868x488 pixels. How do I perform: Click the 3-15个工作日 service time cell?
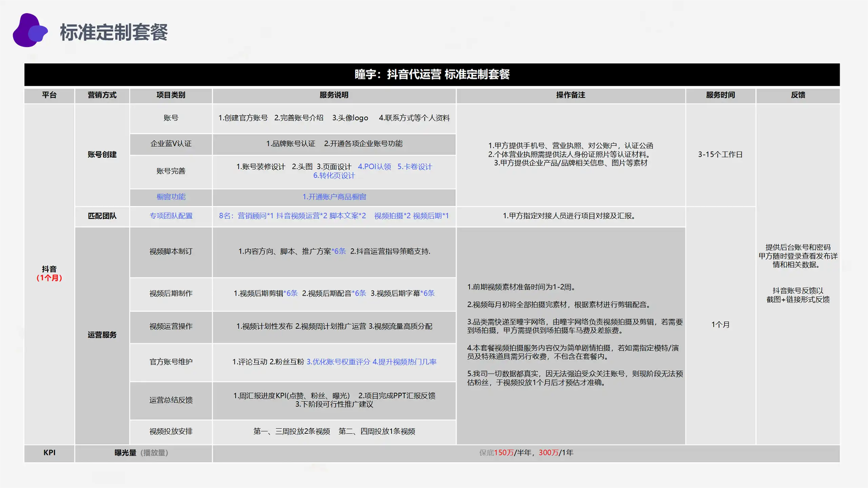tap(721, 155)
